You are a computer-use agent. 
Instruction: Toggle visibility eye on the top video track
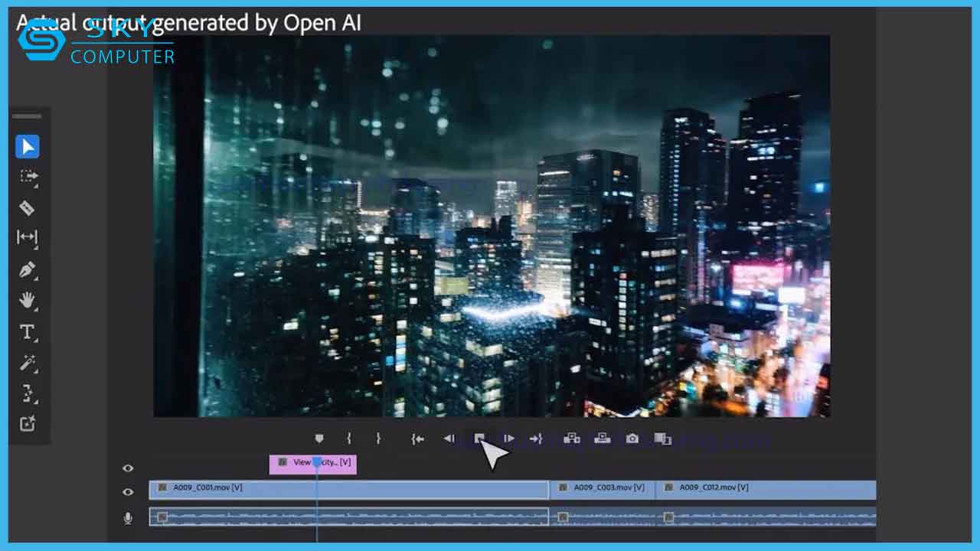[x=128, y=468]
